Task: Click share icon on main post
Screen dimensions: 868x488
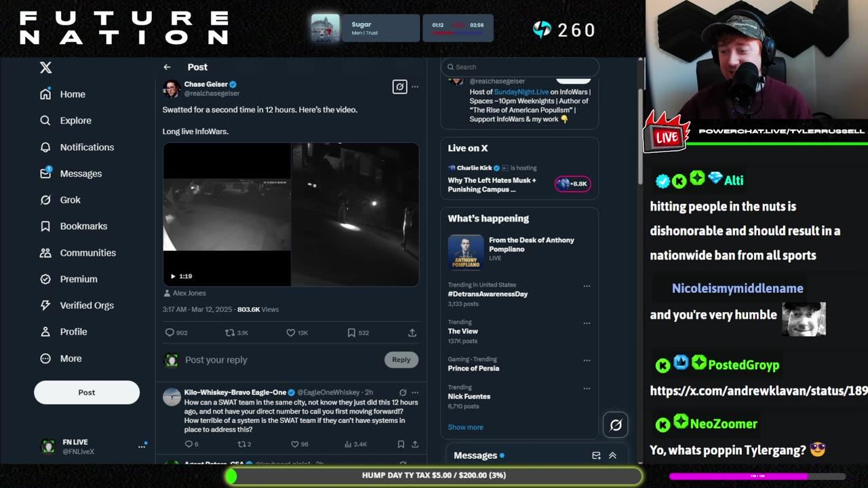Action: point(412,333)
